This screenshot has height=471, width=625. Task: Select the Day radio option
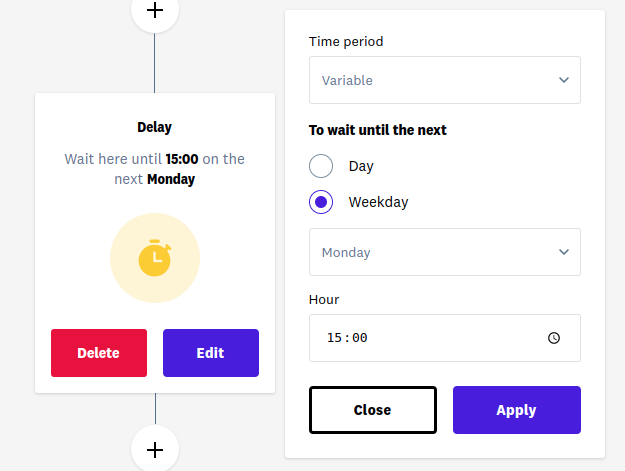pos(321,166)
